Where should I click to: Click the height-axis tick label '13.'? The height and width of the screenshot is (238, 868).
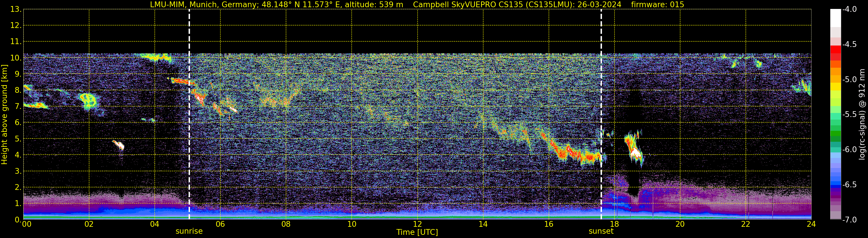pyautogui.click(x=16, y=10)
